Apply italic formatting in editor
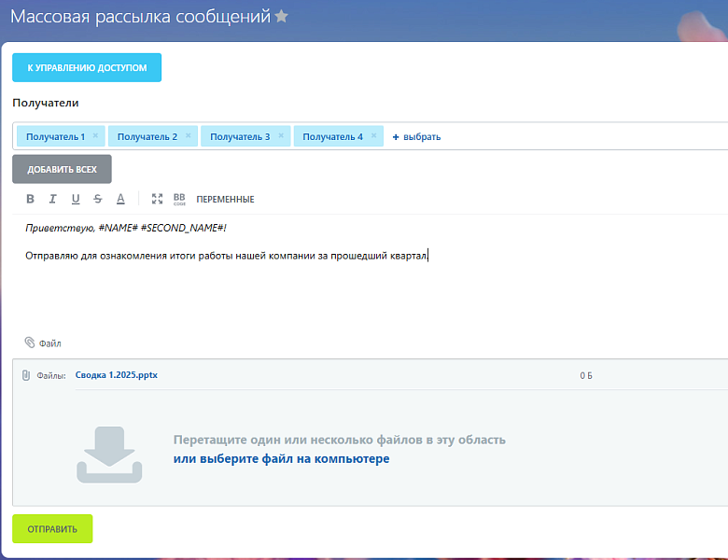Image resolution: width=728 pixels, height=560 pixels. click(52, 199)
